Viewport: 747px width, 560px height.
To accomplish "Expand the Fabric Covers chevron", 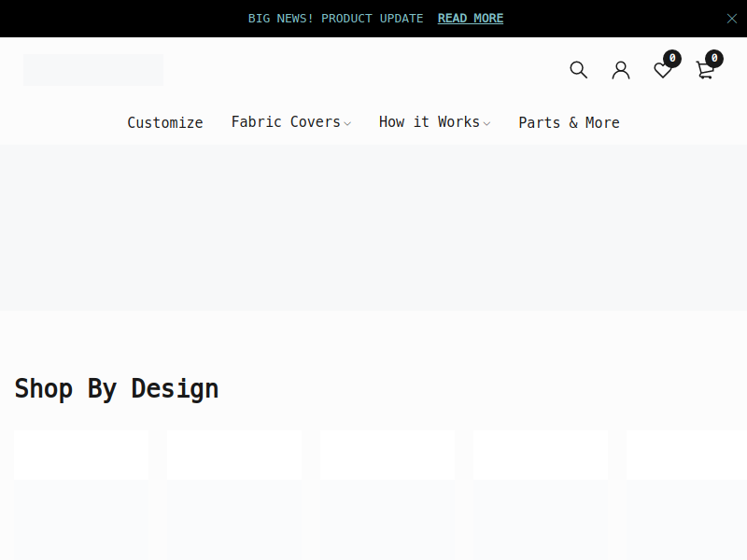I will coord(347,124).
